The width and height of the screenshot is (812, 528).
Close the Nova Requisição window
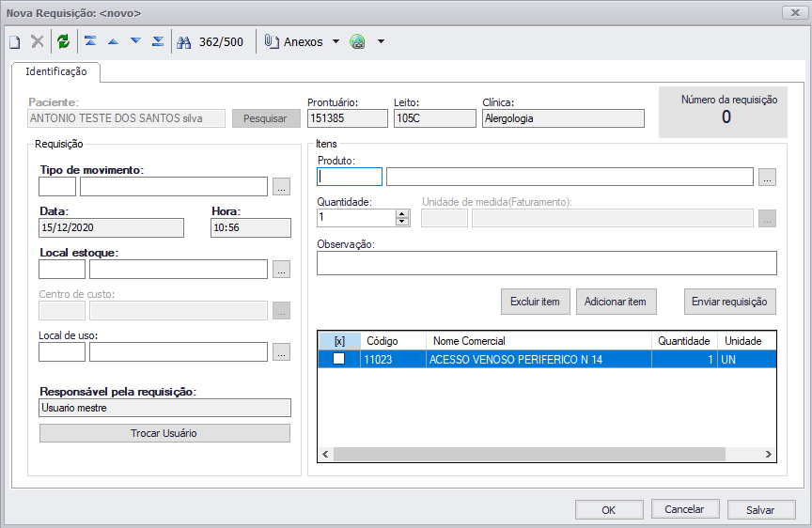(795, 12)
